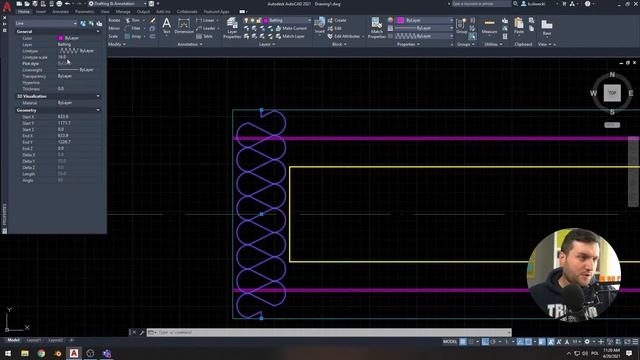Expand the Modify panel dropdown

point(117,44)
